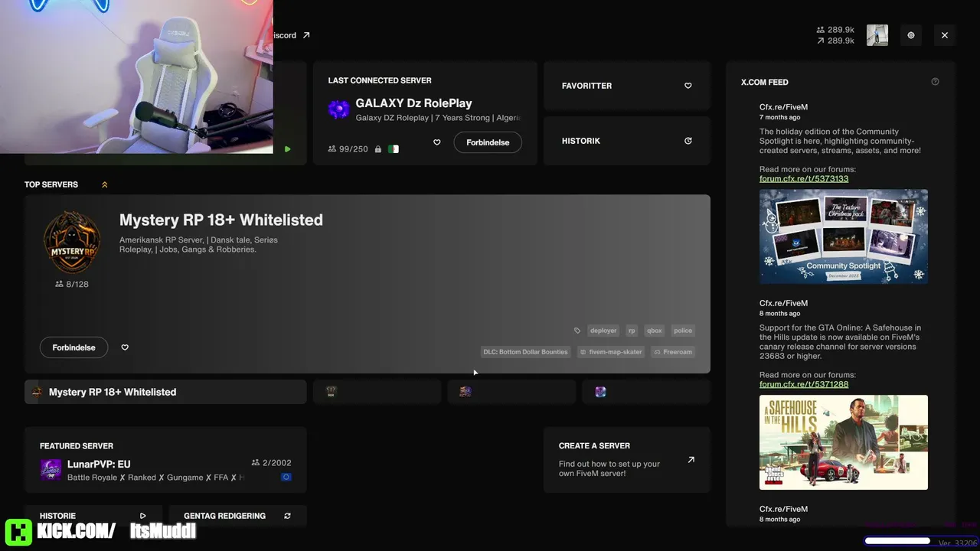This screenshot has height=551, width=980.
Task: Click the large Mystery RP 18+ Whitelisted heading
Action: coord(221,220)
